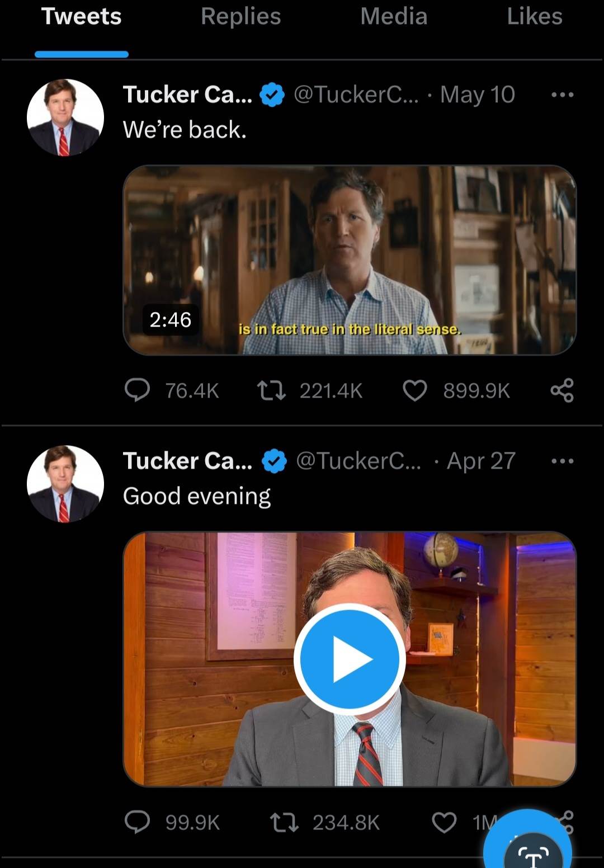
Task: Select the Tweets tab
Action: 82,17
